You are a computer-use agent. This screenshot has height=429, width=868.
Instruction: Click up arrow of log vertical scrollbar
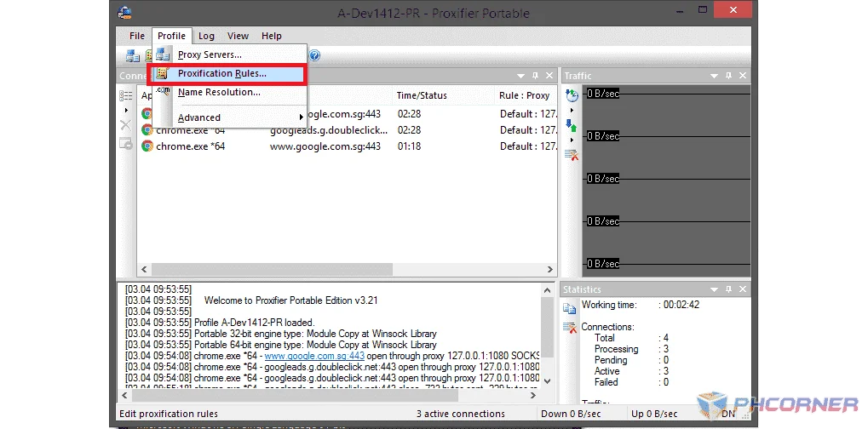click(x=547, y=290)
